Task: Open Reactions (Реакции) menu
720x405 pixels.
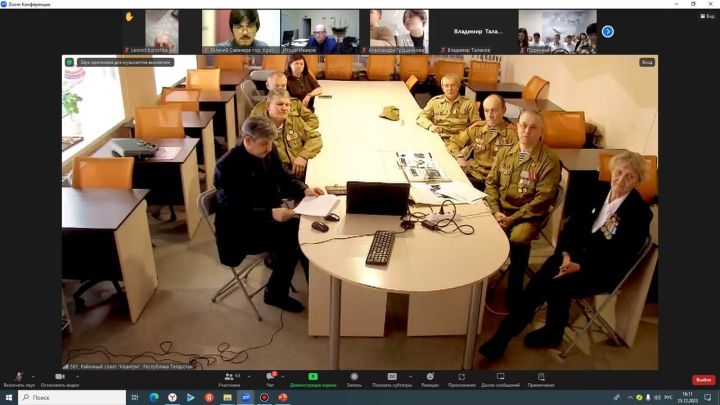Action: click(430, 380)
